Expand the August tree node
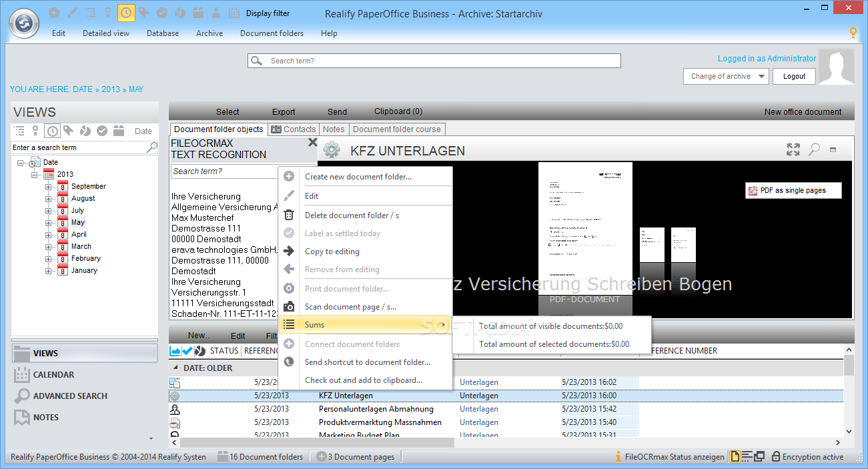 coord(49,199)
